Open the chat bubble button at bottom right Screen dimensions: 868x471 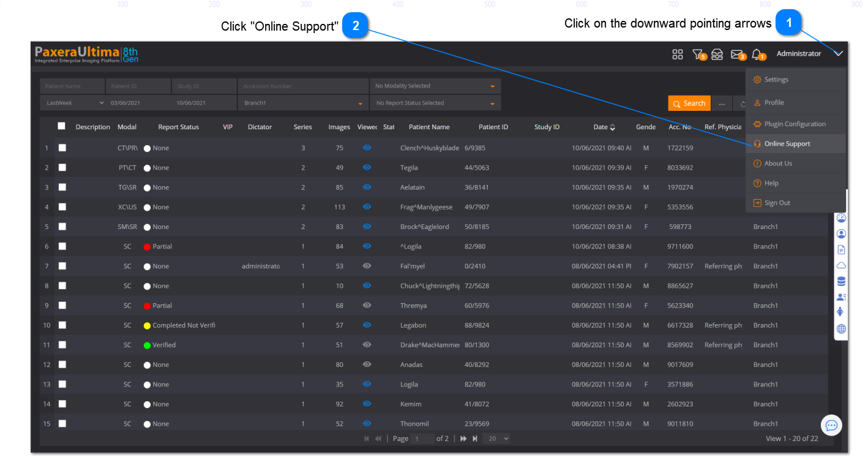coord(831,425)
